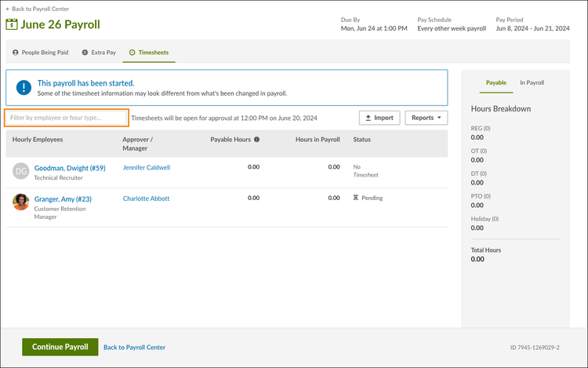Click the Continue Payroll button
Image resolution: width=588 pixels, height=368 pixels.
60,347
